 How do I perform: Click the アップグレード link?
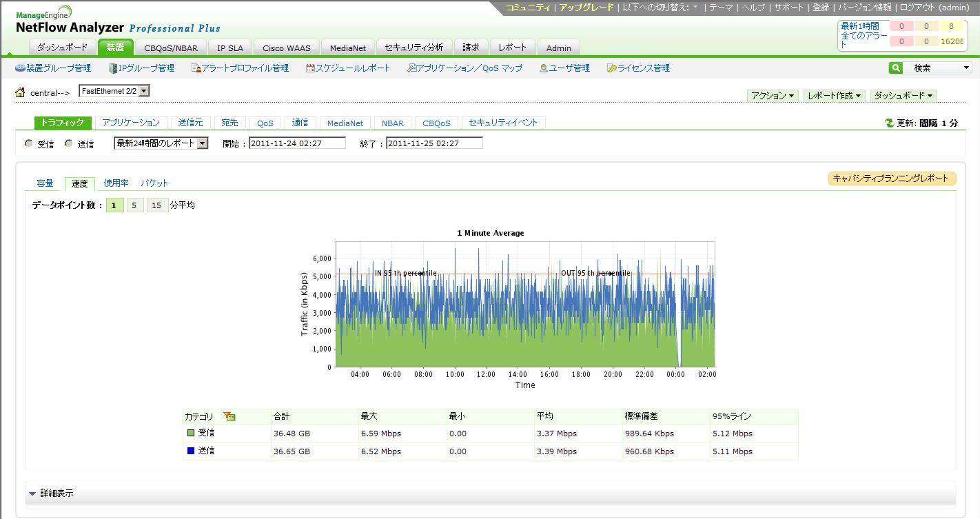click(586, 8)
